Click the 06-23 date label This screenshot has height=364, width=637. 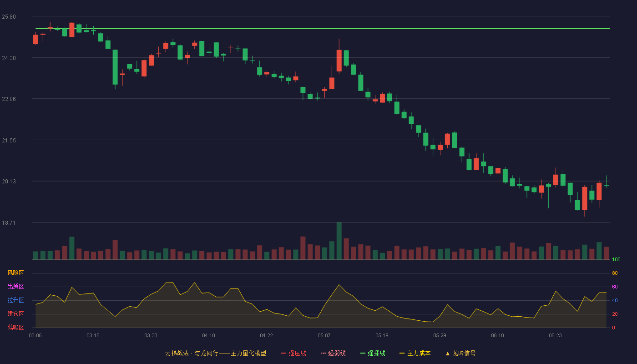(x=555, y=335)
